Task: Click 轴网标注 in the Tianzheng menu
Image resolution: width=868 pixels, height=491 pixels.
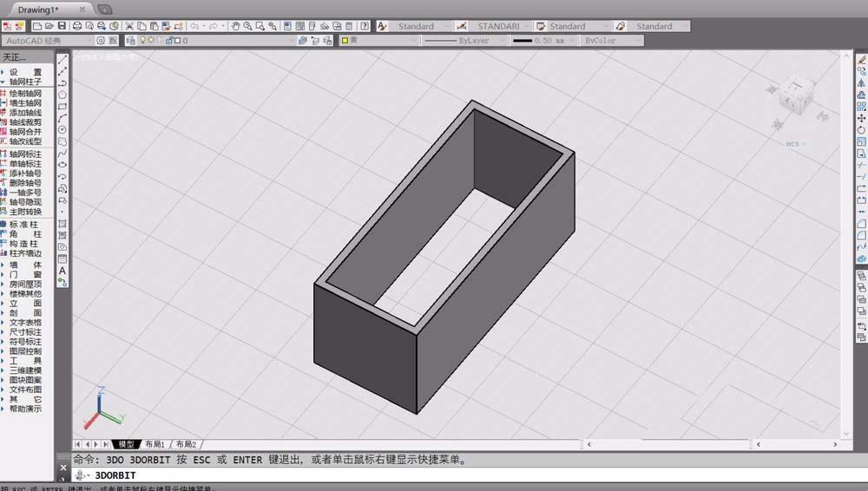Action: point(25,154)
